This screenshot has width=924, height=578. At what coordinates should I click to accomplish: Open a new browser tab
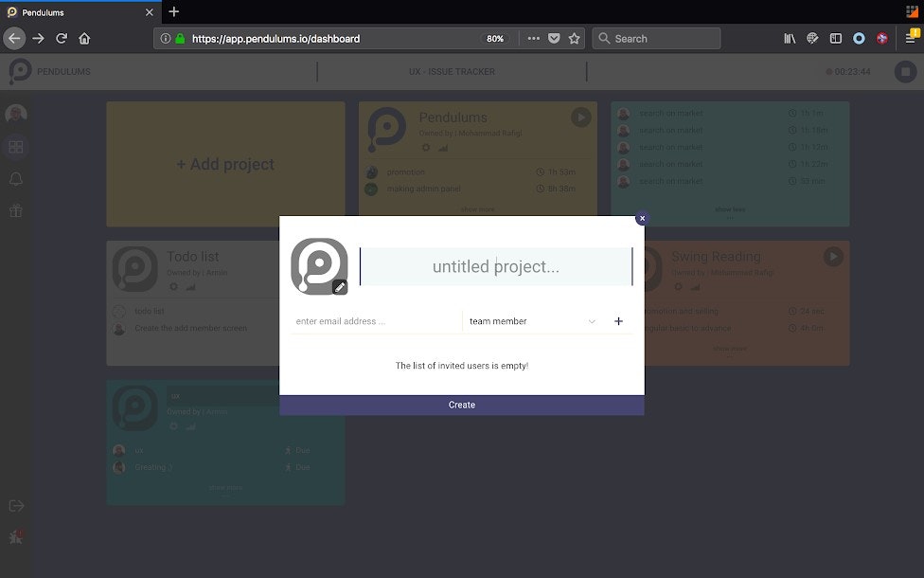point(173,11)
